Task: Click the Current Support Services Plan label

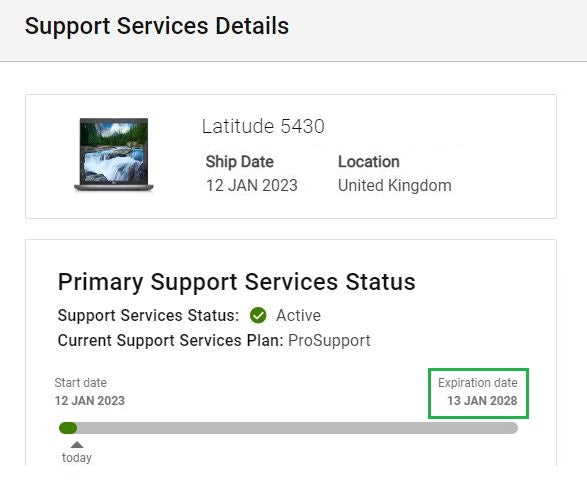Action: [x=171, y=340]
